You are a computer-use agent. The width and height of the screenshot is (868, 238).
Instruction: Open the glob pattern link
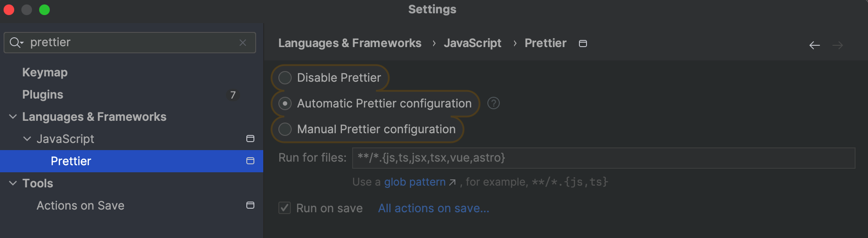pos(415,182)
